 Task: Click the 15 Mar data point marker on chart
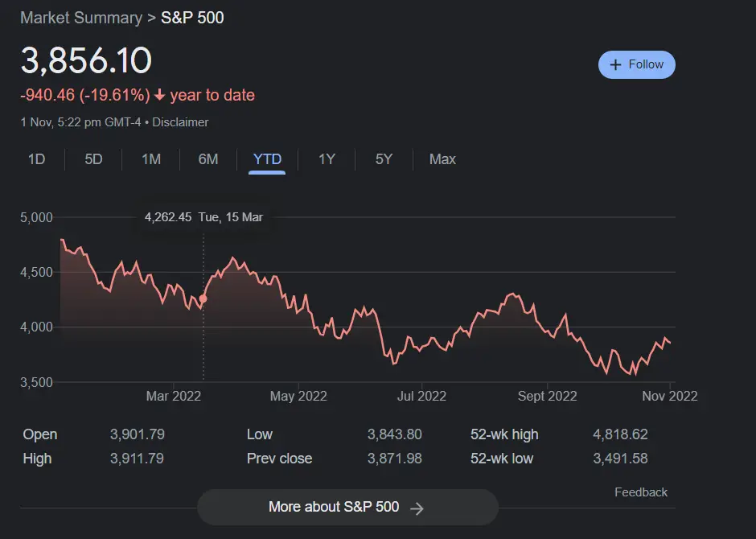pos(203,299)
